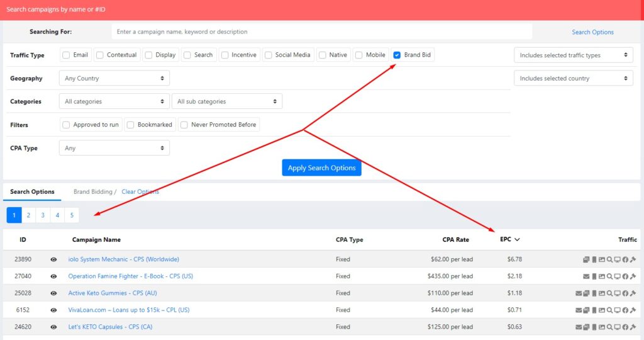Check the Never Promoted Before filter

click(184, 125)
